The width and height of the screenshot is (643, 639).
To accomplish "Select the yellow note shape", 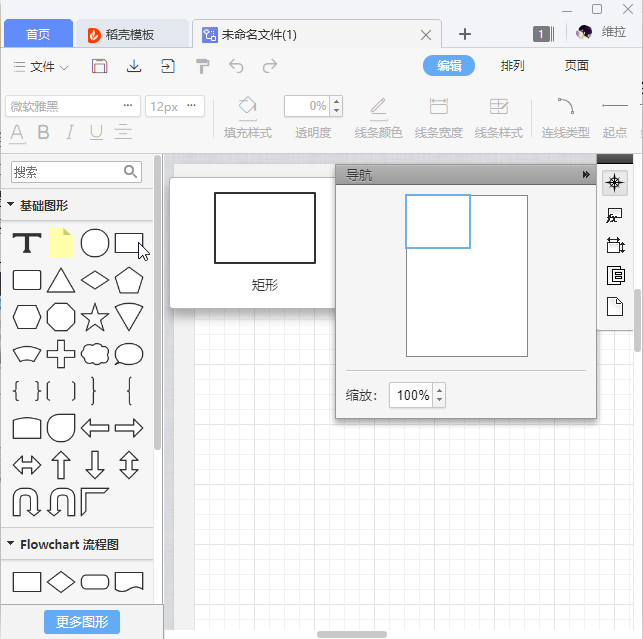I will [62, 243].
